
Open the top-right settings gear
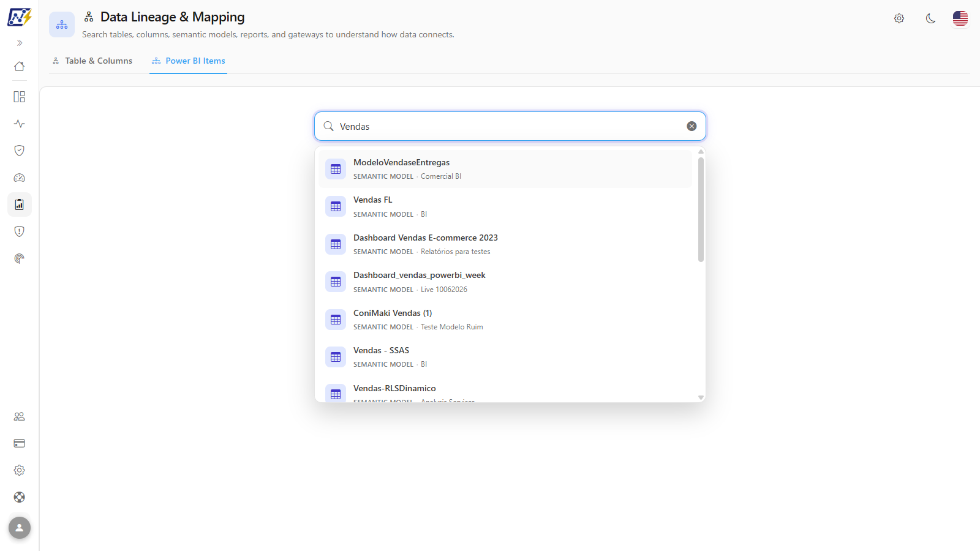tap(899, 18)
